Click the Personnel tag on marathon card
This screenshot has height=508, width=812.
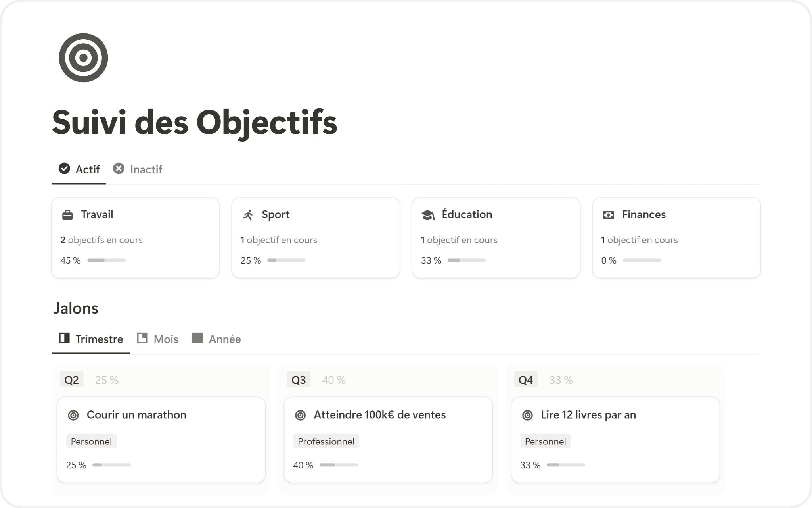click(91, 441)
